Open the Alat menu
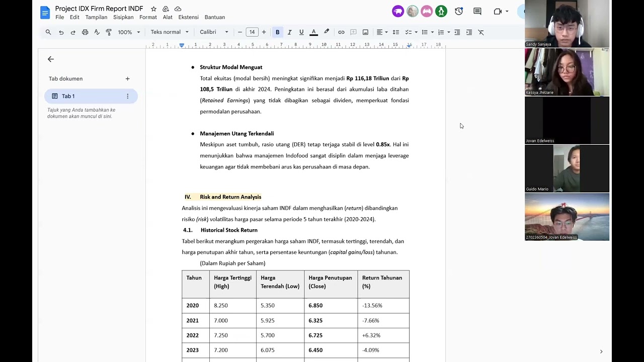 (168, 17)
